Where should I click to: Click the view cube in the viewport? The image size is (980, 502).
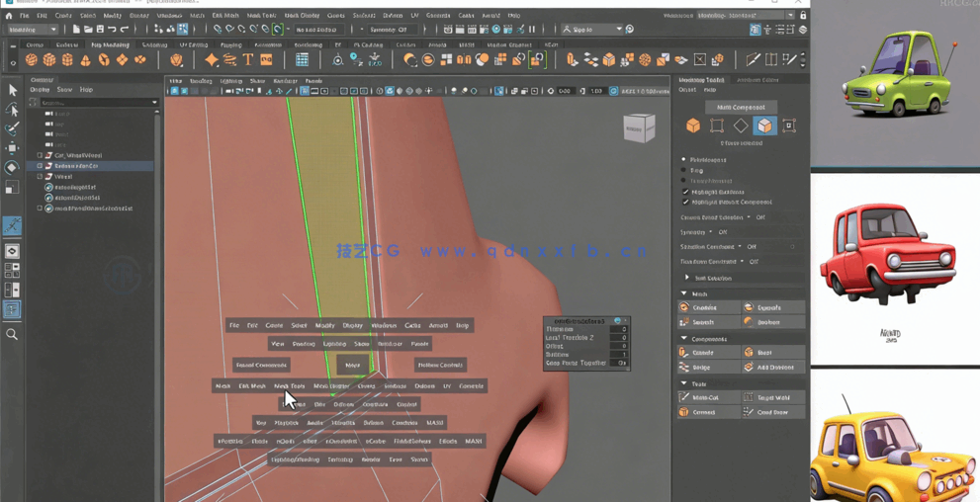pyautogui.click(x=639, y=128)
